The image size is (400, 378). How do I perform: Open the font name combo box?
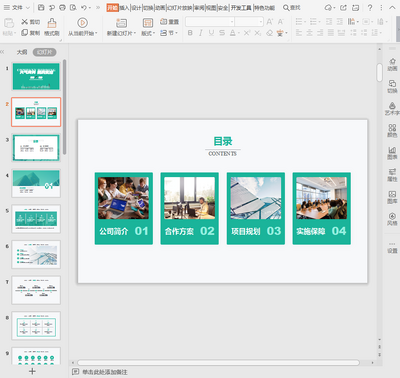pos(210,22)
